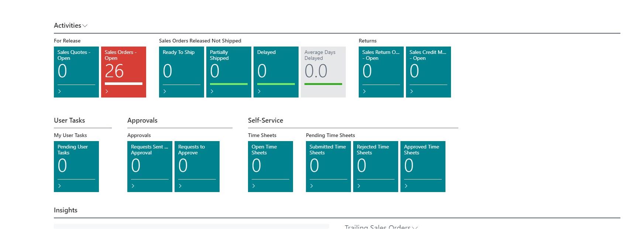
Task: Click arrow on Requests to Approve tile
Action: pos(180,186)
